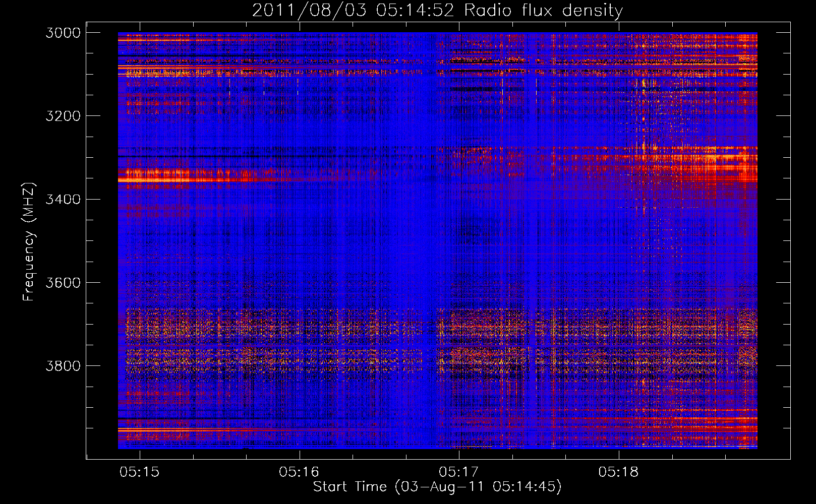Click the y-axis label "Frequency (MHZ)"

29,242
